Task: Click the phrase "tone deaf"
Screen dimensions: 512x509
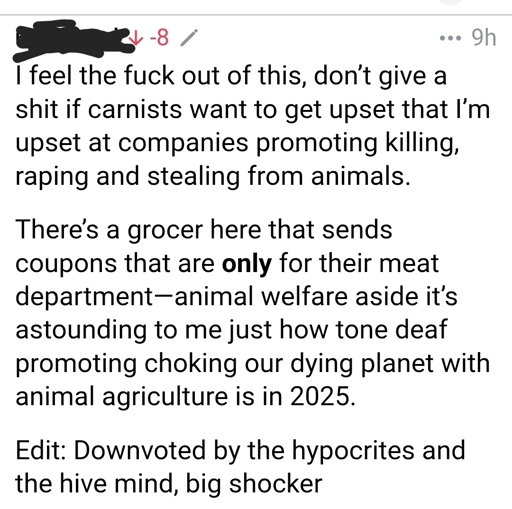Action: [x=391, y=329]
